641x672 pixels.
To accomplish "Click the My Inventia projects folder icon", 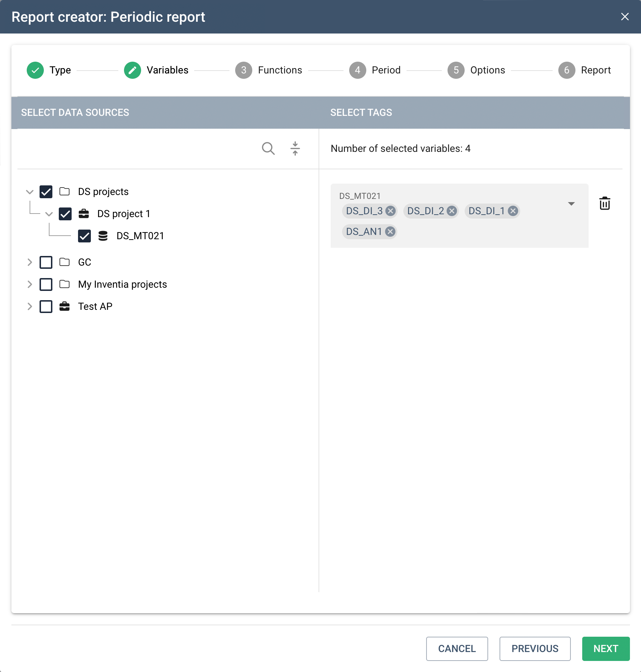I will tap(64, 284).
